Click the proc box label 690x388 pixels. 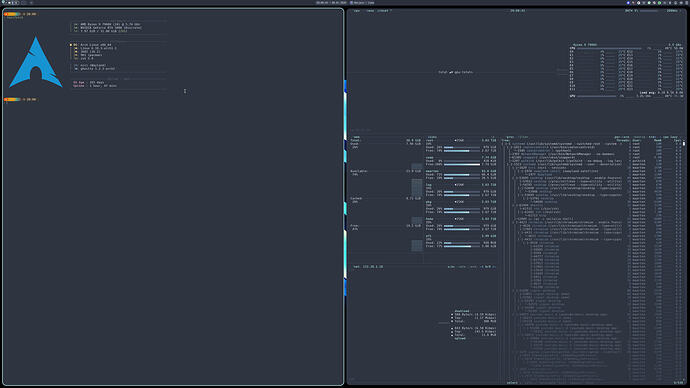coord(510,137)
